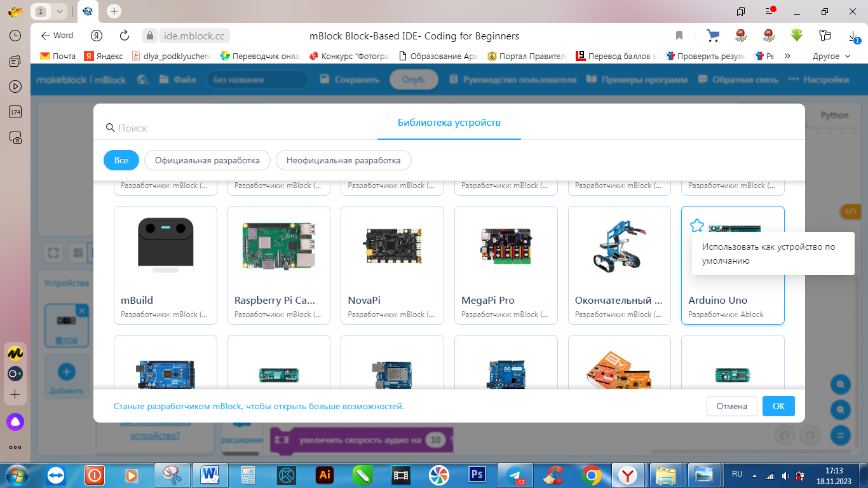
Task: Select 'Официальная разработка' filter
Action: (x=207, y=160)
